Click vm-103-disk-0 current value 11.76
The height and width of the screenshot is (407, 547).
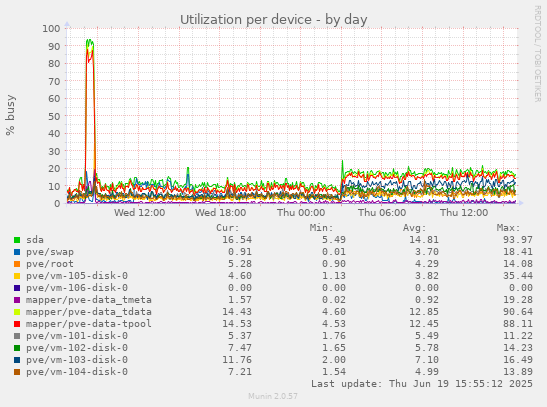(237, 360)
